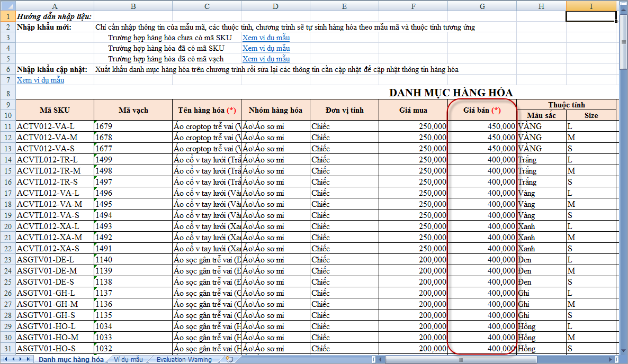Viewport: 628px width, 364px height.
Task: Click the Giá bán header cell
Action: pos(482,110)
